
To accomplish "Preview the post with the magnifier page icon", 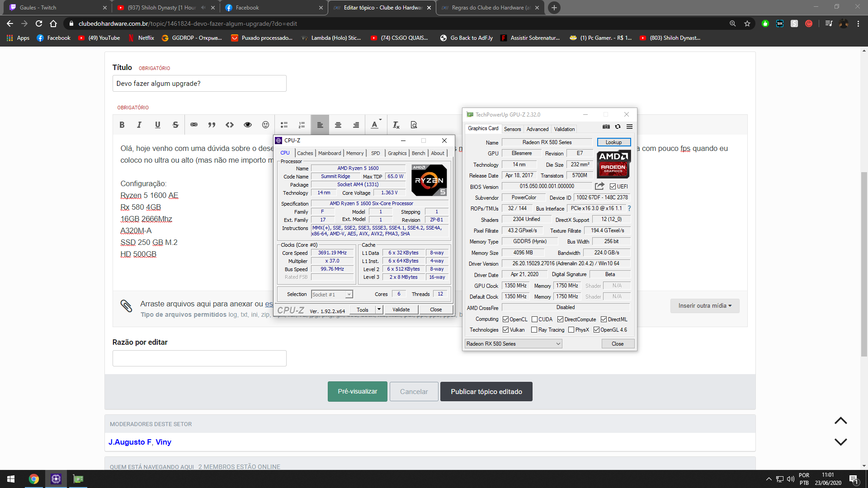I will click(x=414, y=125).
